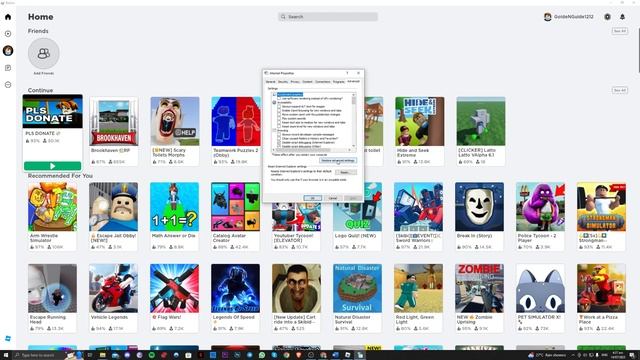Open Math Answer or Die thumbnail

point(174,207)
